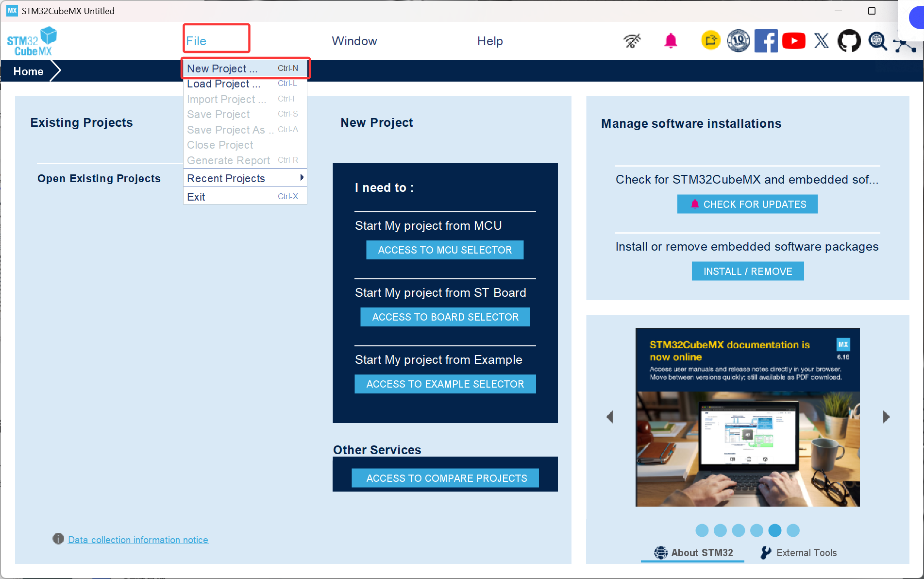The height and width of the screenshot is (579, 924).
Task: Click ACCESS TO MCU SELECTOR button
Action: click(x=445, y=250)
